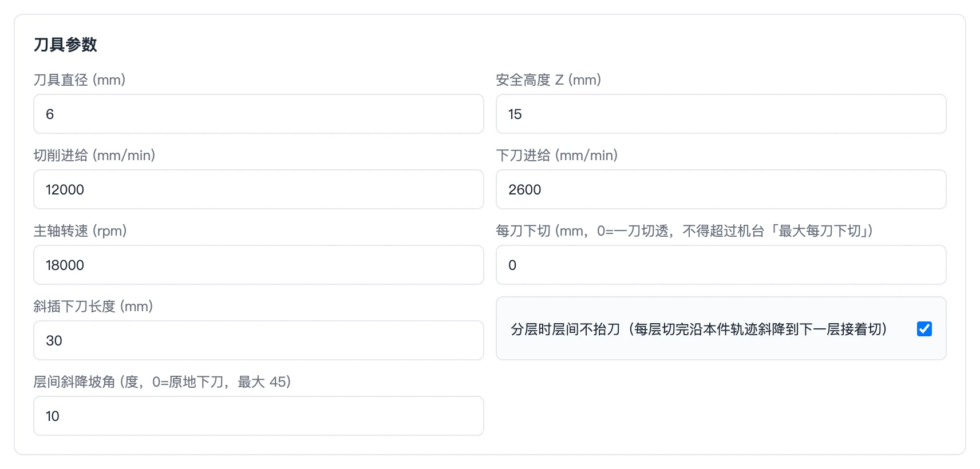The height and width of the screenshot is (469, 980).
Task: Click the 刀具直径 (mm) label
Action: [80, 80]
